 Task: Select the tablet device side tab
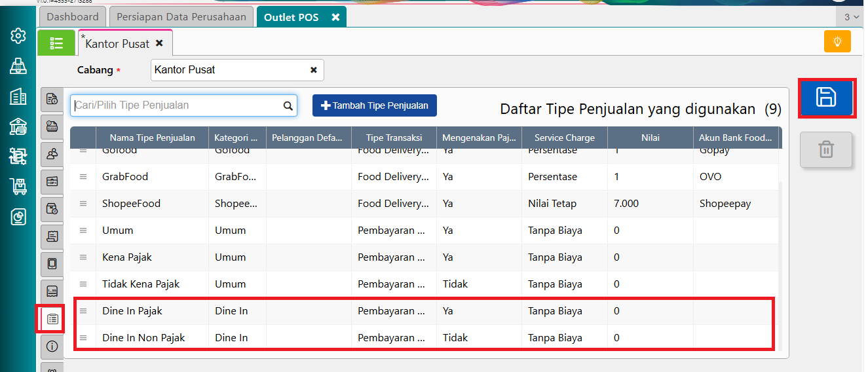point(52,263)
